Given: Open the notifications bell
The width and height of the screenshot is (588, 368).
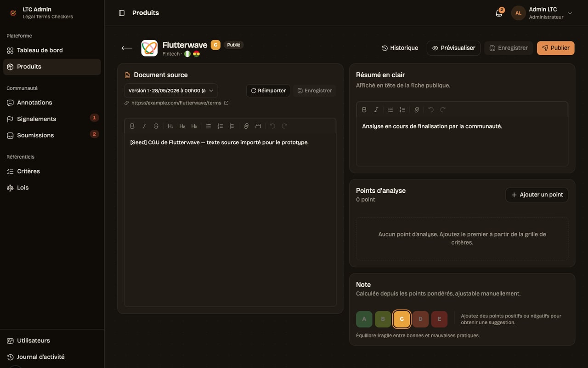Looking at the screenshot, I should click(x=499, y=13).
